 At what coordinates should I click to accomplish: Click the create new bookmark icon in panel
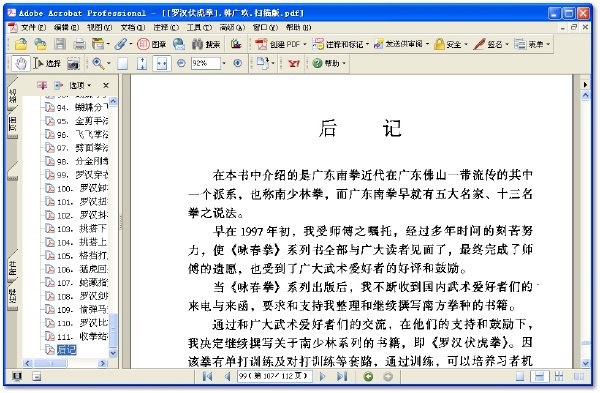pos(42,85)
